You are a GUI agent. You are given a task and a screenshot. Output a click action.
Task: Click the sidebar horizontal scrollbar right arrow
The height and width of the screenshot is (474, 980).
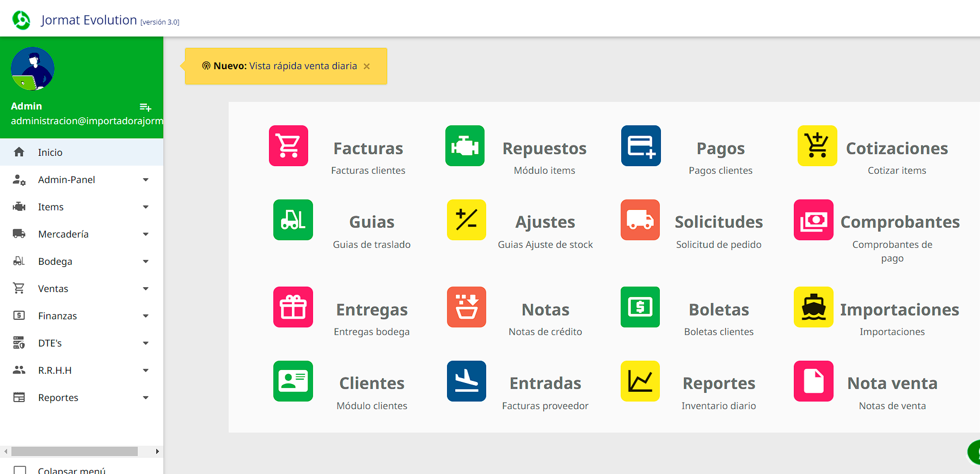tap(157, 451)
